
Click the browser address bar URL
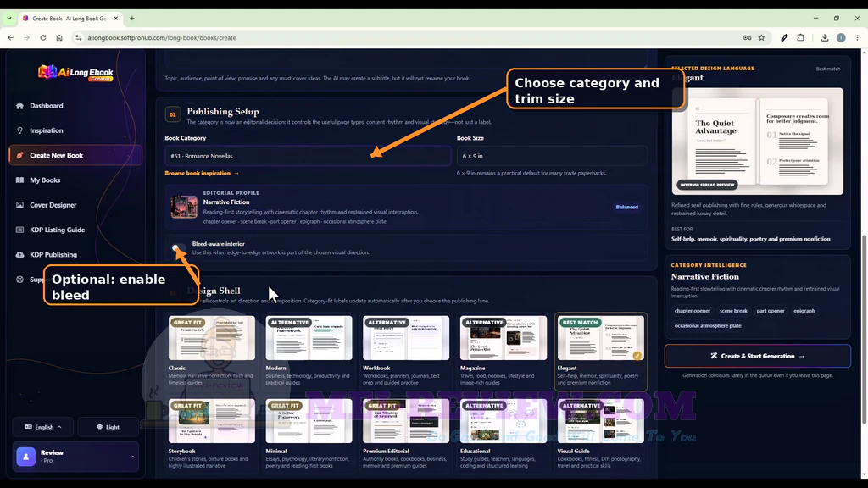pos(162,37)
